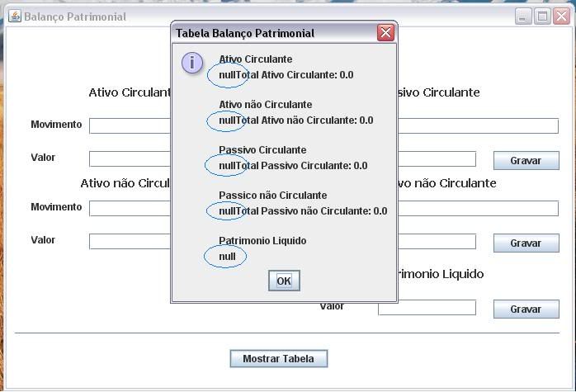Viewport: 576px width, 392px height.
Task: Focus the Passivo não Circulante Movimento field
Action: click(478, 209)
